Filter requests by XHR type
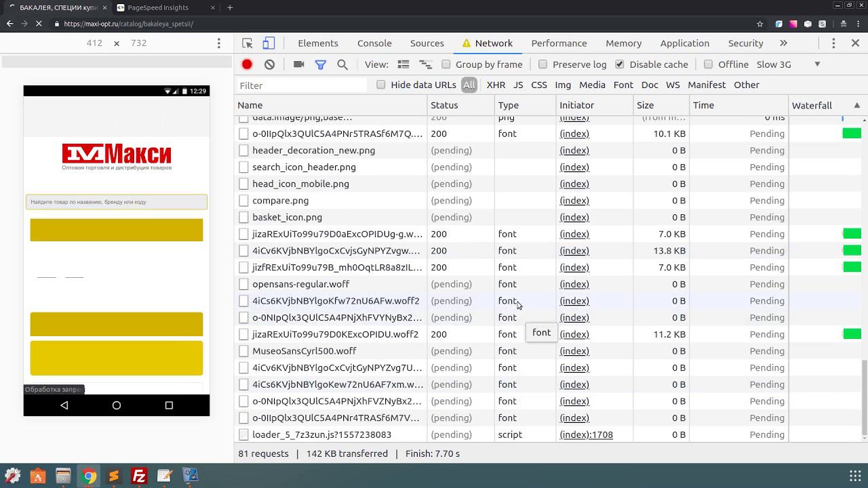 496,85
